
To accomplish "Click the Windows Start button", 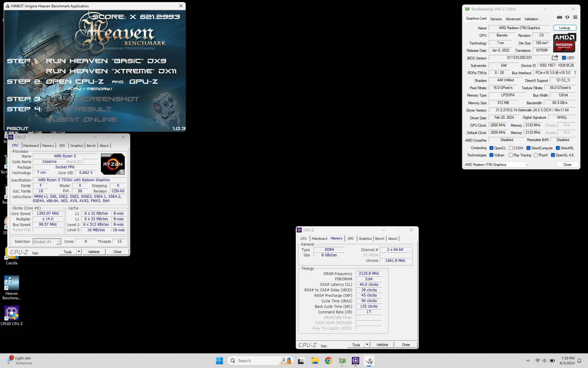I will coord(219,361).
